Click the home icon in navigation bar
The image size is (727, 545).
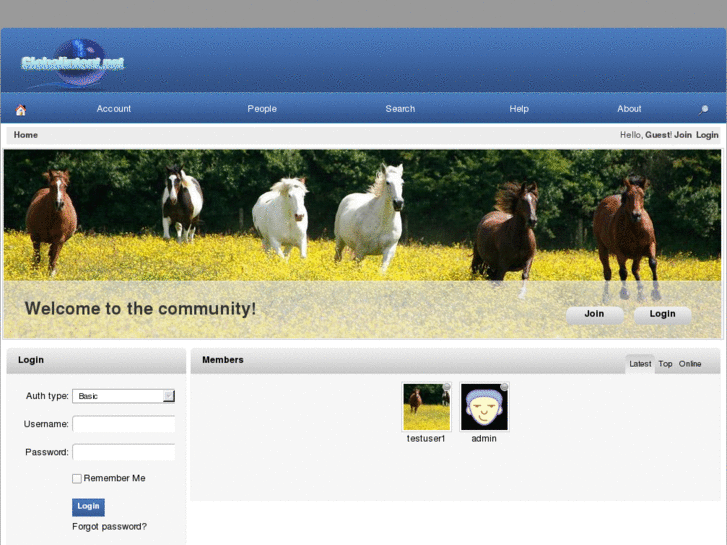(20, 110)
